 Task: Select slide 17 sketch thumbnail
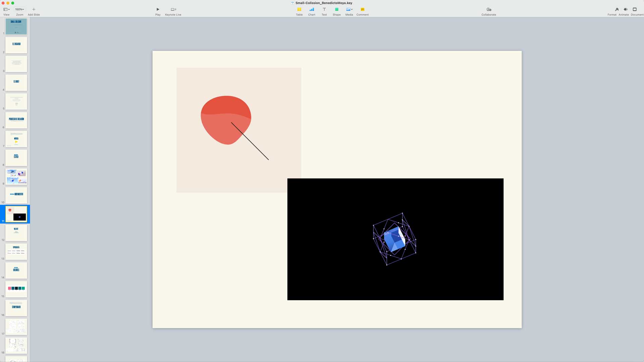click(16, 327)
